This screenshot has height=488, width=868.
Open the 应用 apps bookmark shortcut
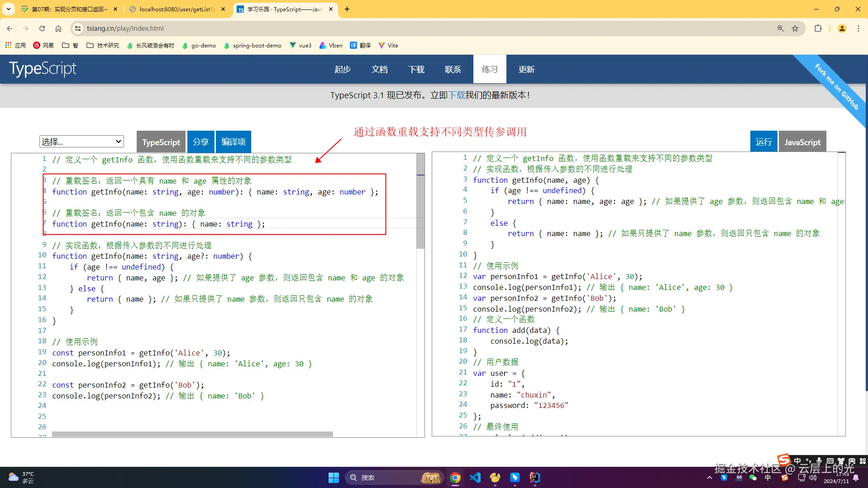pyautogui.click(x=15, y=45)
